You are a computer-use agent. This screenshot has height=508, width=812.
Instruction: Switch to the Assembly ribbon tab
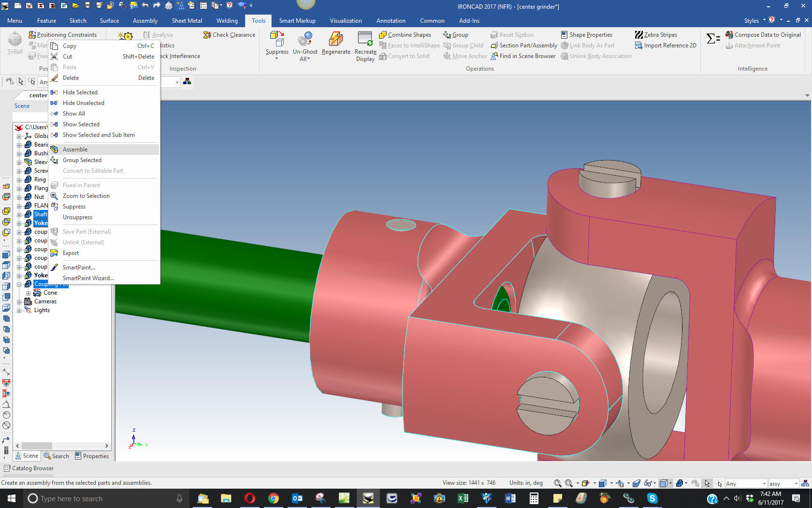[x=145, y=21]
